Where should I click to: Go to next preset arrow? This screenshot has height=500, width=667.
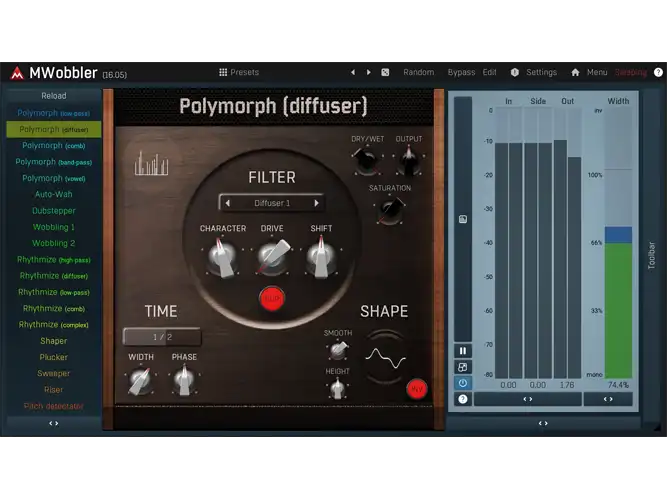coord(368,72)
